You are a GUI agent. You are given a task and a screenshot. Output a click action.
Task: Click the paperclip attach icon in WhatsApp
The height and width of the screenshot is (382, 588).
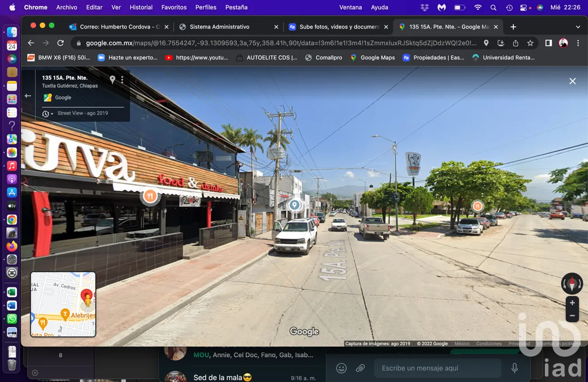pos(360,368)
